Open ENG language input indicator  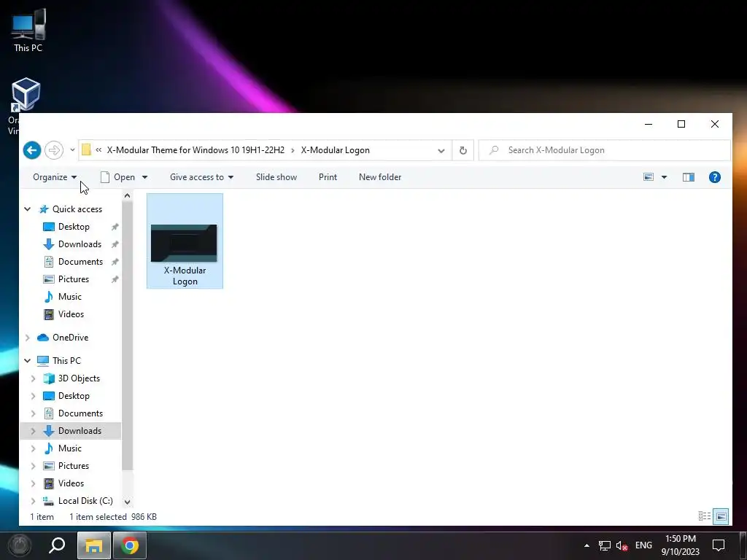tap(643, 545)
